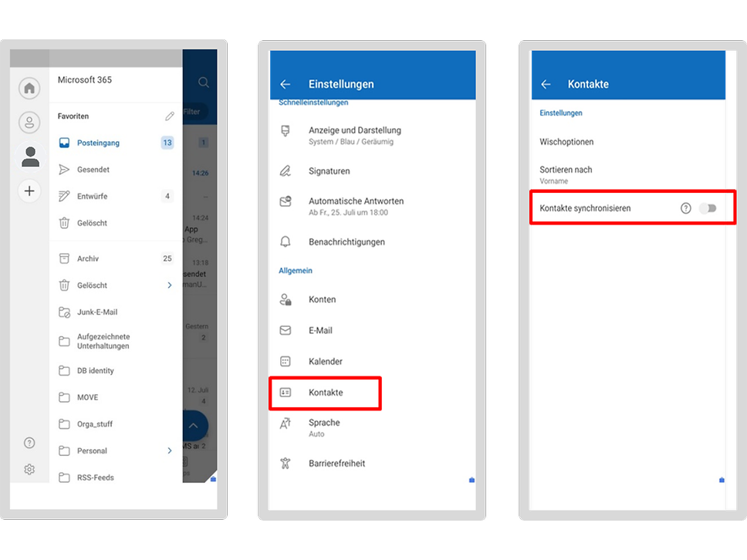Viewport: 747px width, 560px height.
Task: Click the Microsoft 365 account title
Action: tap(85, 80)
